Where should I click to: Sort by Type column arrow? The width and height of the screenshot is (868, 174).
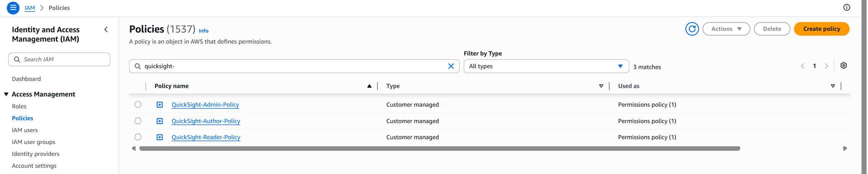tap(601, 86)
